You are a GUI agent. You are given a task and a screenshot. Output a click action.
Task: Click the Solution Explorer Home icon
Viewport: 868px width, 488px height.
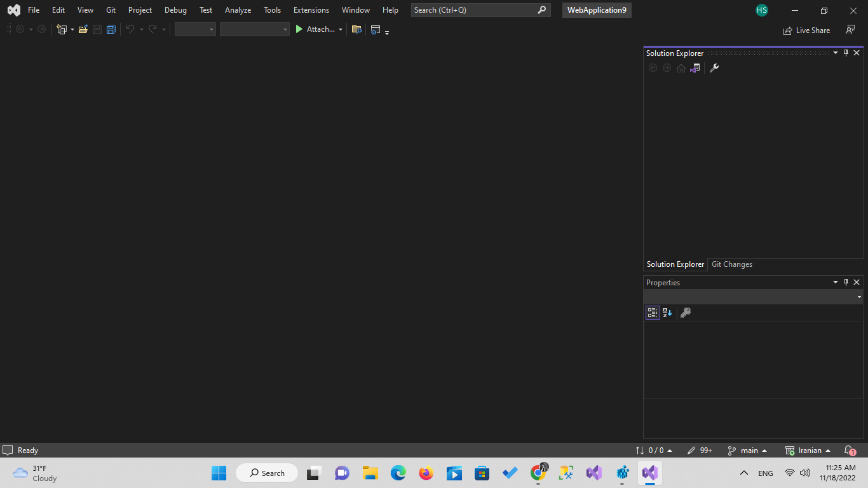click(x=681, y=68)
